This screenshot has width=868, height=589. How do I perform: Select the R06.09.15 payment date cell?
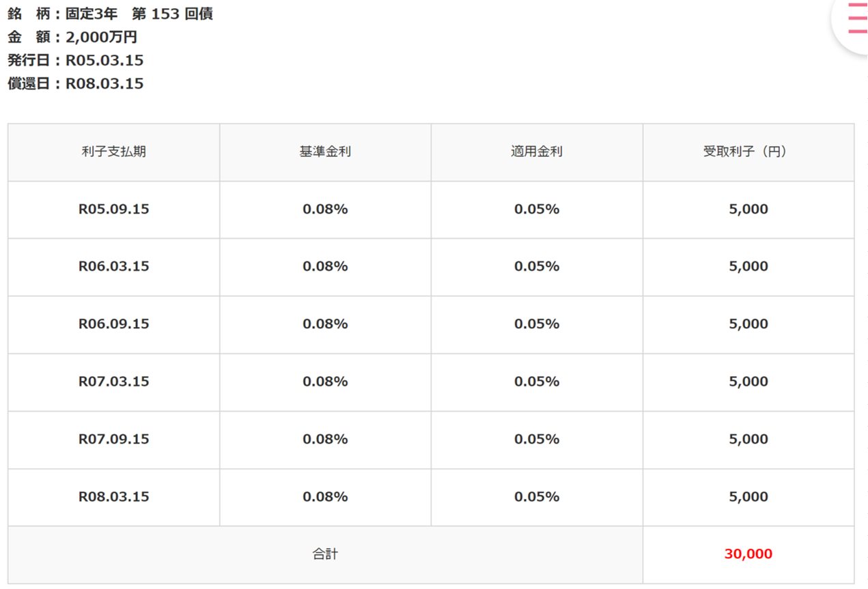[114, 324]
